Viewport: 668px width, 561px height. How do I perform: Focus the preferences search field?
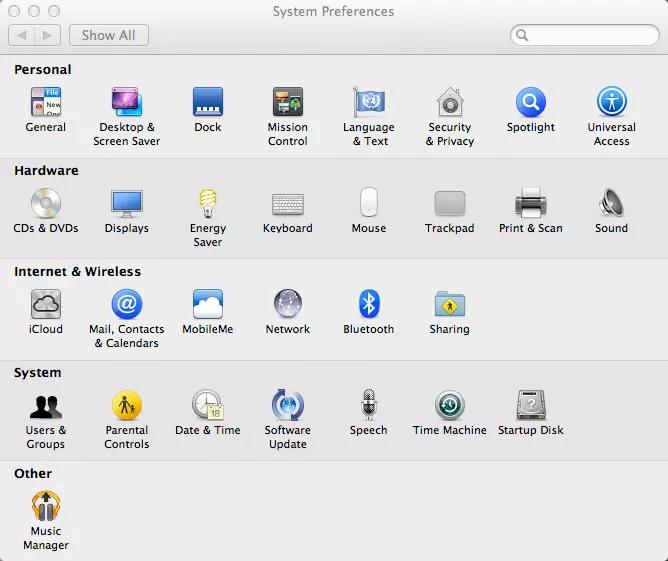[x=584, y=35]
